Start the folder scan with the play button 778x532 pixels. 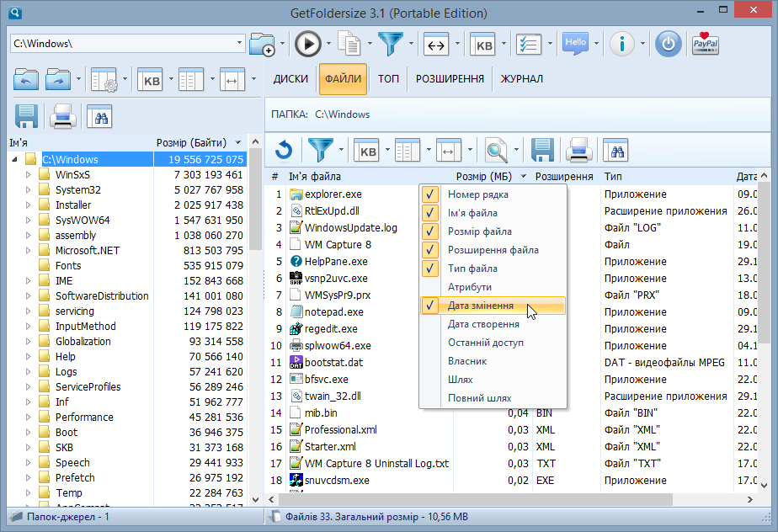tap(307, 44)
